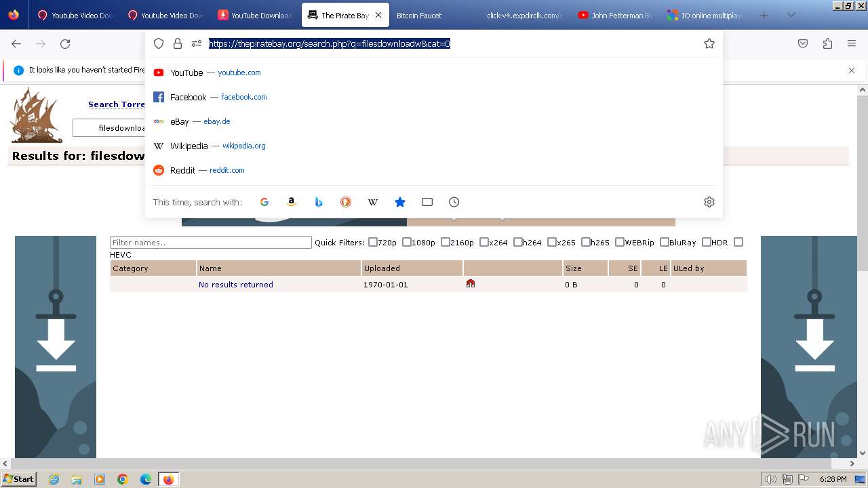Open a new tab with the plus button
Screen dimensions: 868x488
point(764,15)
